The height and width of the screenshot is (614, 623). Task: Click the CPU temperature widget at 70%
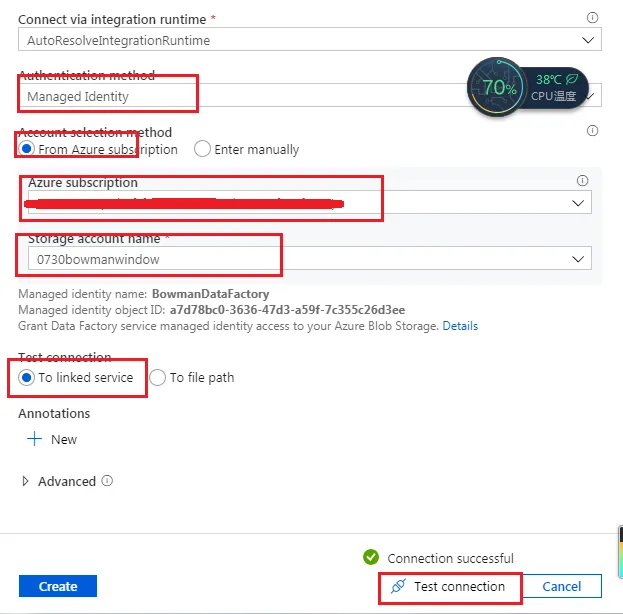pyautogui.click(x=527, y=88)
